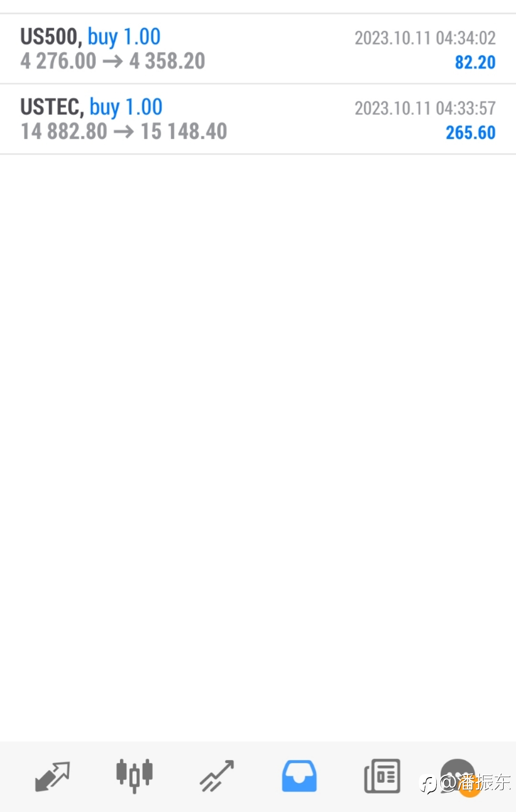Open the candlestick Chart tab
The image size is (516, 812).
pyautogui.click(x=134, y=775)
